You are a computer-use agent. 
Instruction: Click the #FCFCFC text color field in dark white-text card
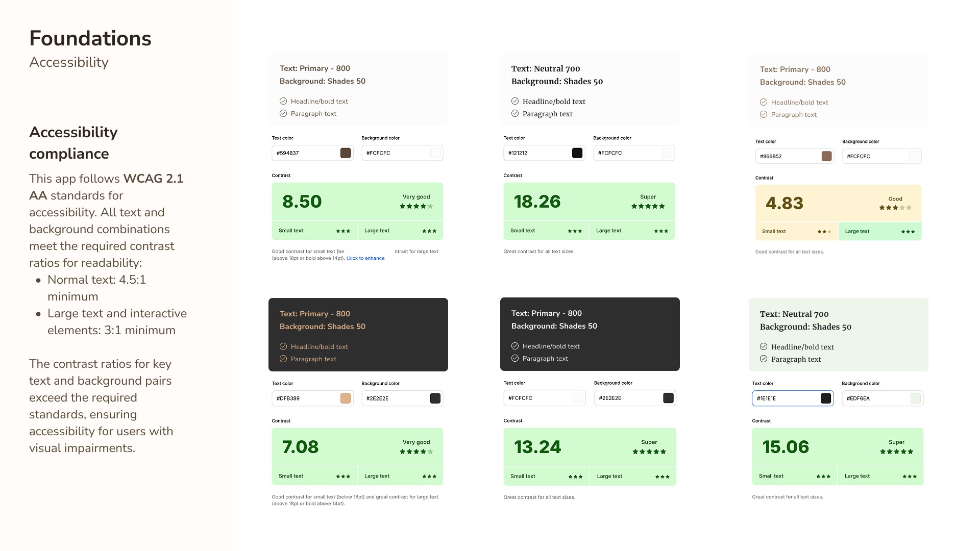(545, 398)
